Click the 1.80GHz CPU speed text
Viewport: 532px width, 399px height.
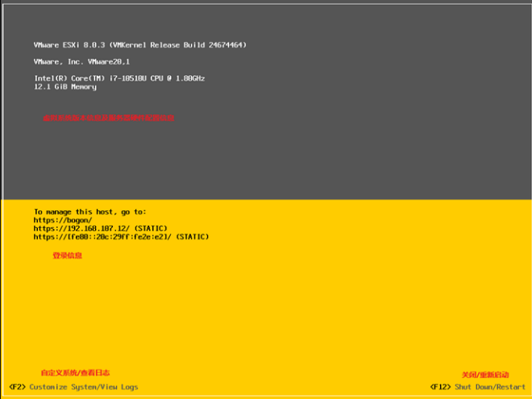point(191,78)
